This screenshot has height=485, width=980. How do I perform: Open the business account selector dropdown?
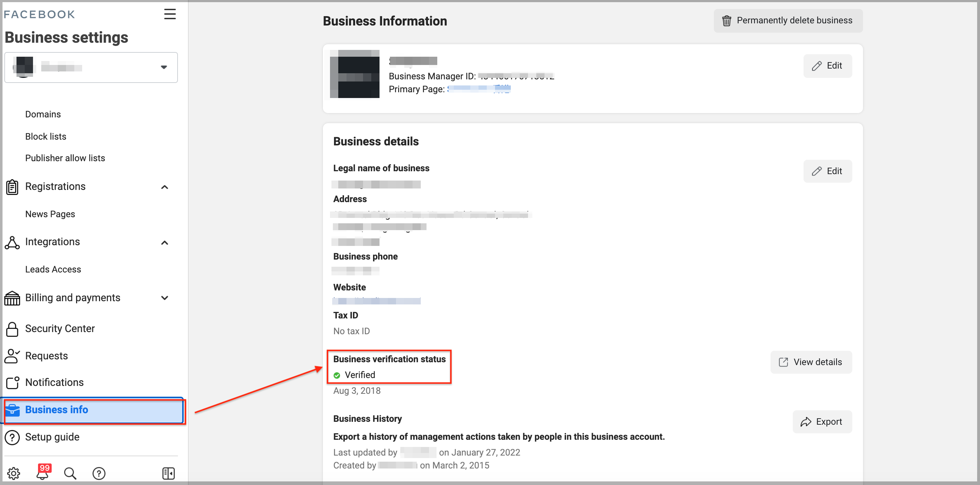(x=91, y=67)
